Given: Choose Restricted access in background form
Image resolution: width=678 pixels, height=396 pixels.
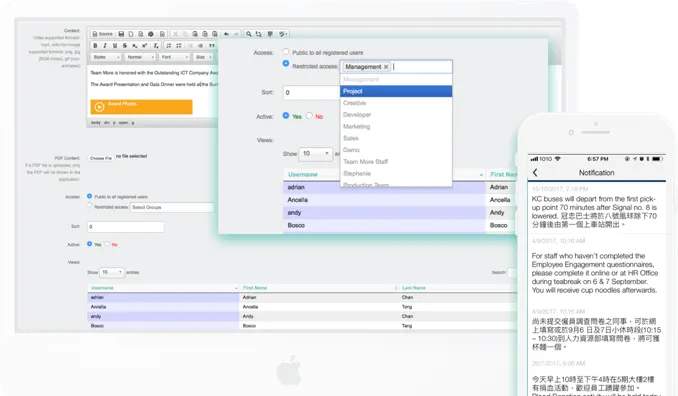Looking at the screenshot, I should pyautogui.click(x=90, y=205).
